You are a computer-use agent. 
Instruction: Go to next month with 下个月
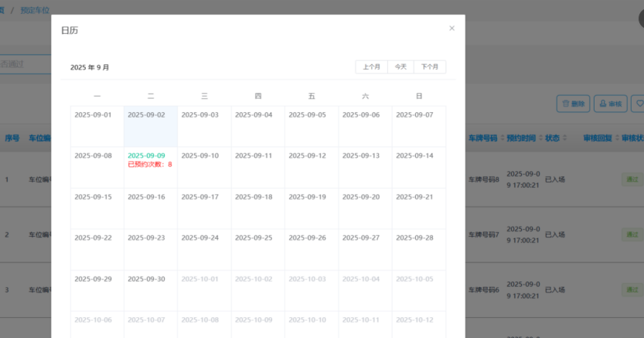[430, 67]
